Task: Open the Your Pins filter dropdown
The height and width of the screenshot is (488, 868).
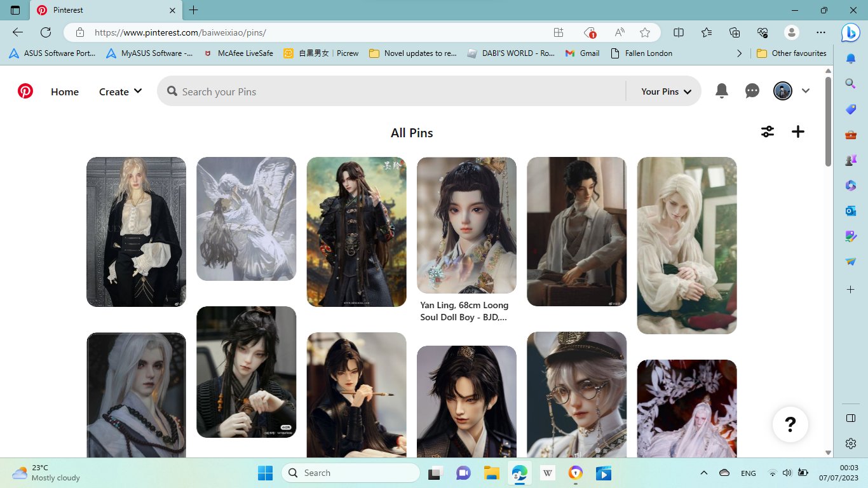Action: 666,91
